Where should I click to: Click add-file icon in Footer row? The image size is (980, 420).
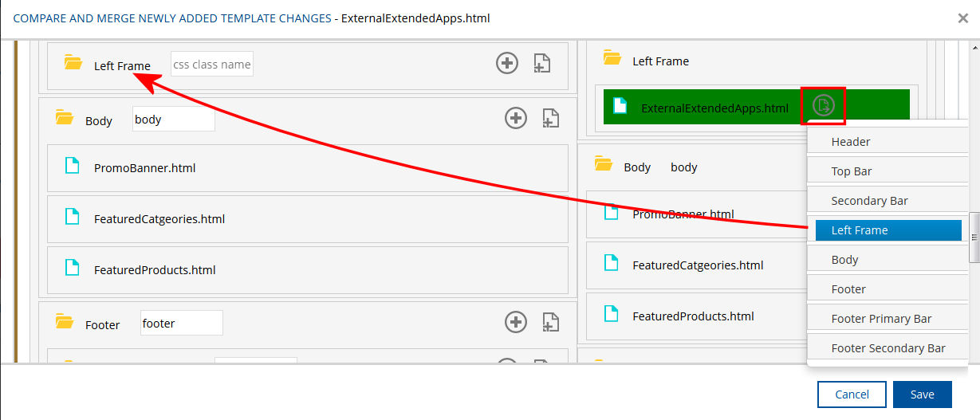coord(550,322)
